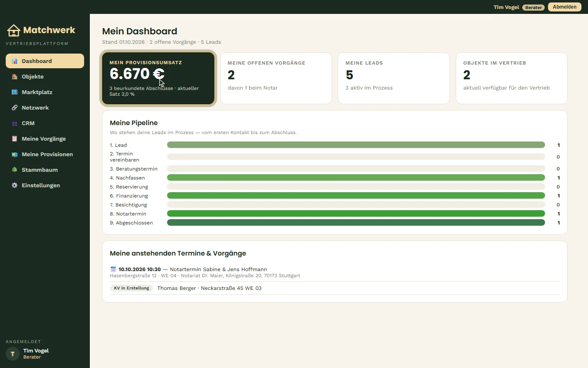Click the KV in Erstellung status badge

(131, 288)
